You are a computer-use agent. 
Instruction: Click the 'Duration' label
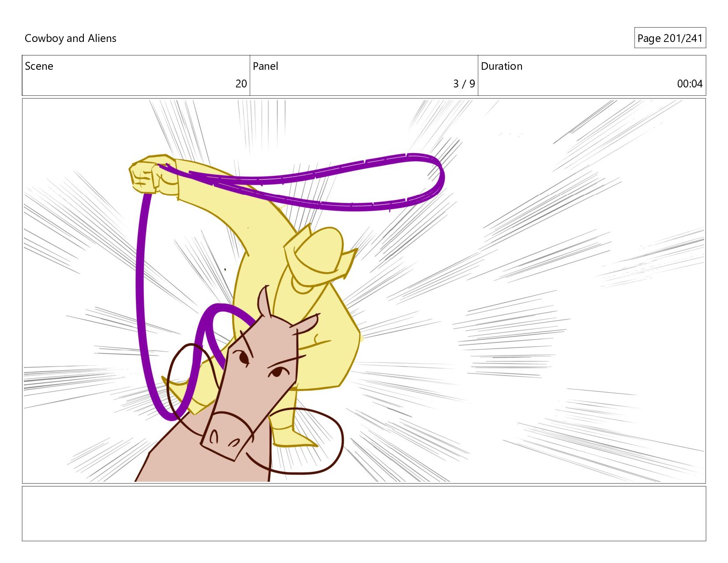click(x=502, y=66)
